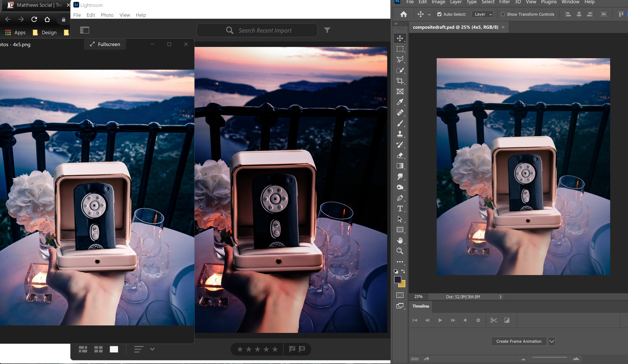Click the Create Frame Animation button
Screen dimensions: 628x364
(519, 341)
